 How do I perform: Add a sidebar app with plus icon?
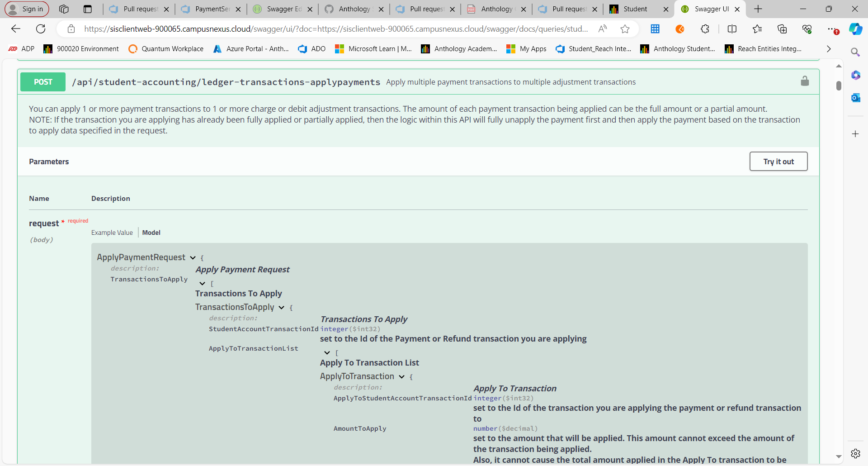855,134
